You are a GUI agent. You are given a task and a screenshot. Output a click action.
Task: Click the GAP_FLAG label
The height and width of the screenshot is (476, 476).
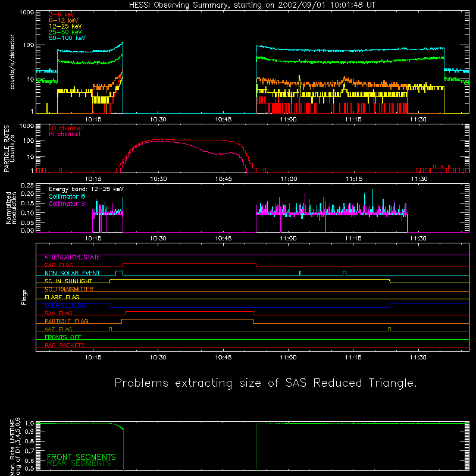(58, 265)
